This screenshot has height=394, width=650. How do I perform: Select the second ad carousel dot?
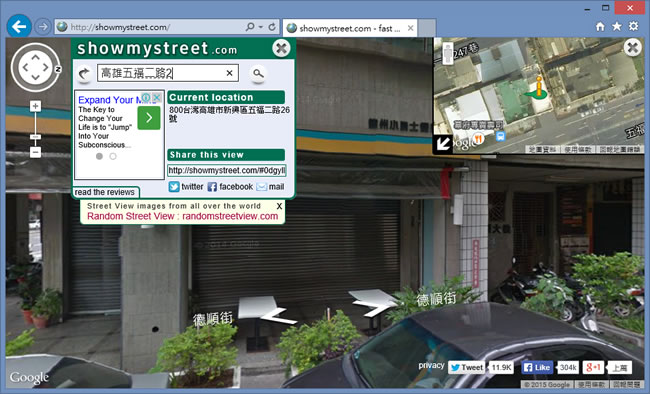[113, 156]
